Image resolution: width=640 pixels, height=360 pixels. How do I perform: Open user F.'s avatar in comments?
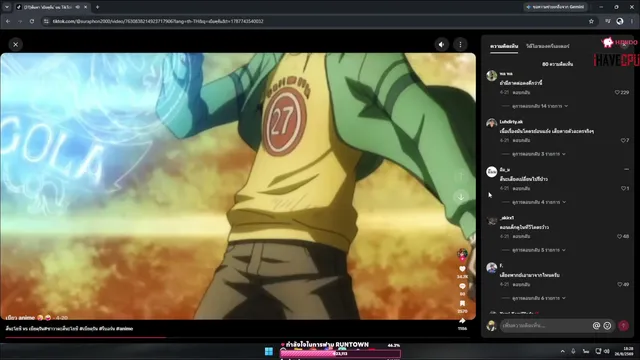coord(491,267)
